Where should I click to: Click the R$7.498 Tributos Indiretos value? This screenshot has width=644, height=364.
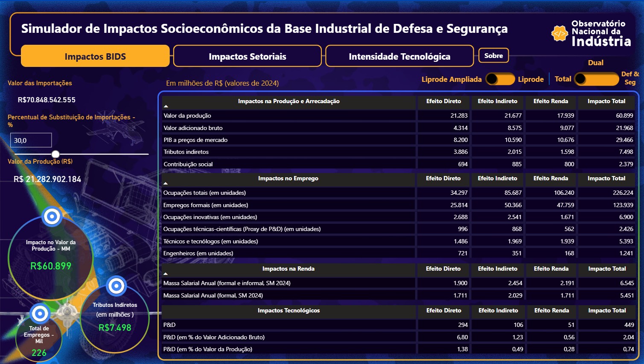(115, 328)
